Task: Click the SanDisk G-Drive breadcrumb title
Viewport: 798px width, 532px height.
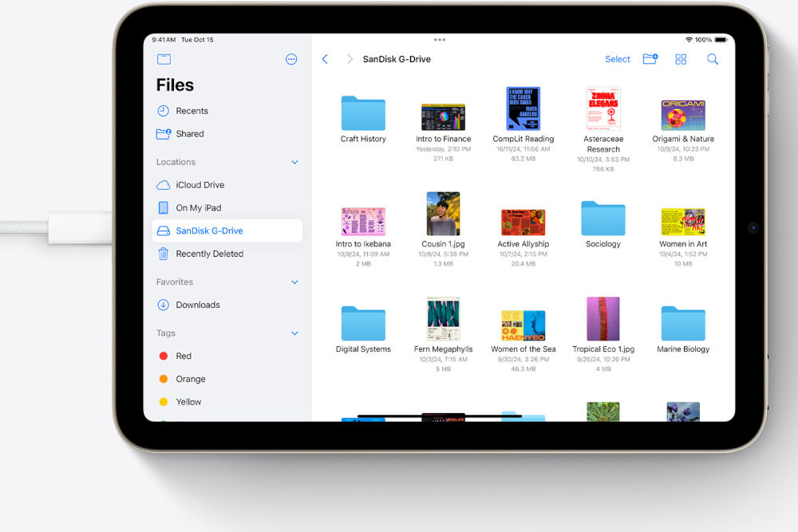Action: tap(397, 59)
